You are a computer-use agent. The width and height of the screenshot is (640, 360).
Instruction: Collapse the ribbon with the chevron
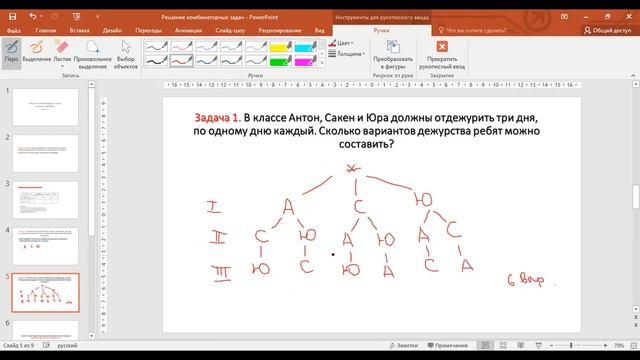[x=633, y=76]
